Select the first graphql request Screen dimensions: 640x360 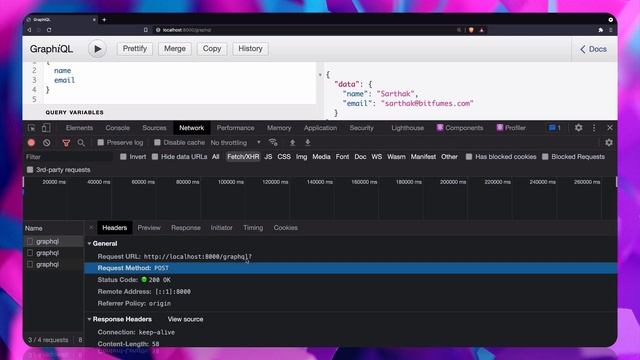[53, 241]
